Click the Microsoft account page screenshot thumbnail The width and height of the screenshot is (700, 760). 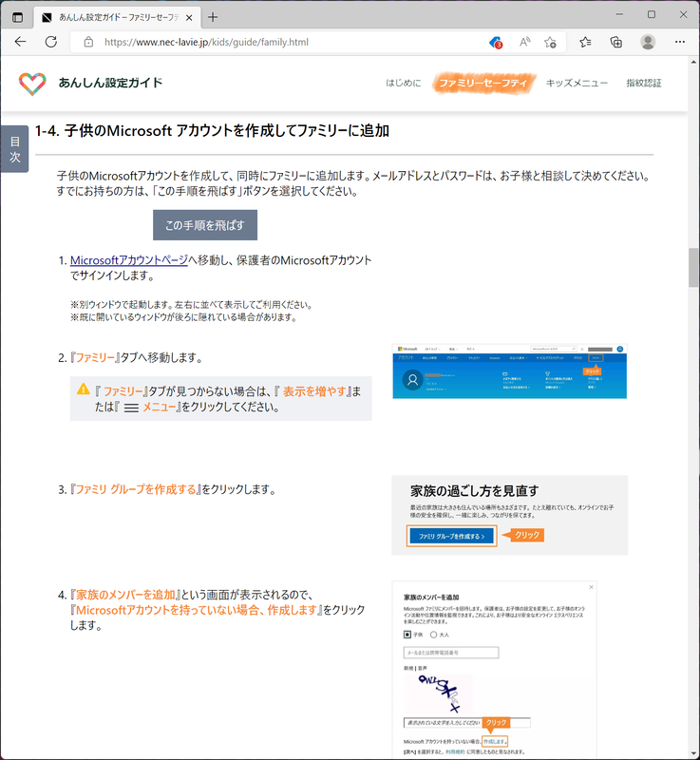tap(510, 371)
